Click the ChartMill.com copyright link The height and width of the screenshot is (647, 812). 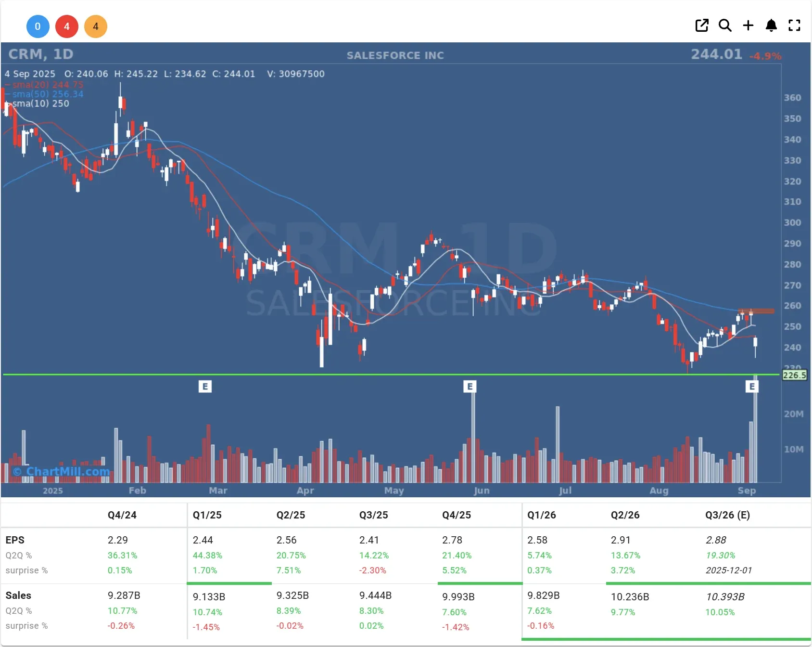click(x=61, y=471)
